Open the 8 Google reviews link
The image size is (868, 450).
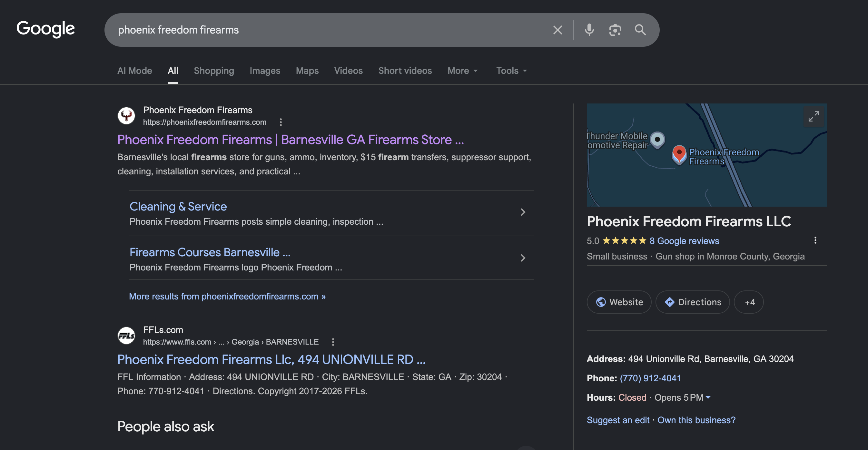coord(684,240)
